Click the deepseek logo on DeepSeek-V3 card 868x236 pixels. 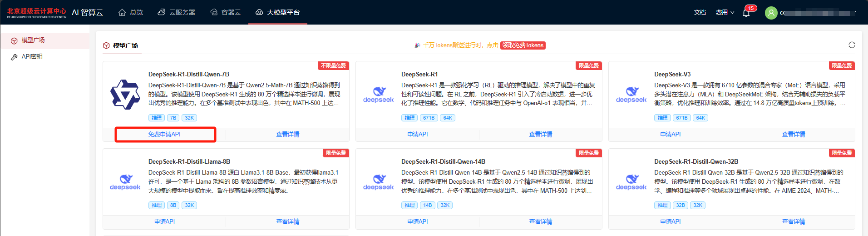click(631, 95)
